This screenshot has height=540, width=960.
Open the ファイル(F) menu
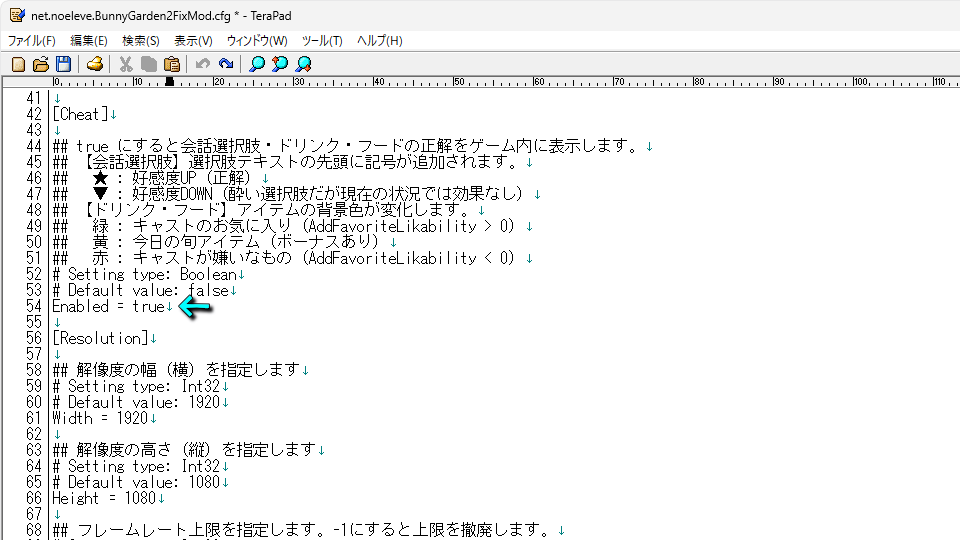click(x=32, y=41)
